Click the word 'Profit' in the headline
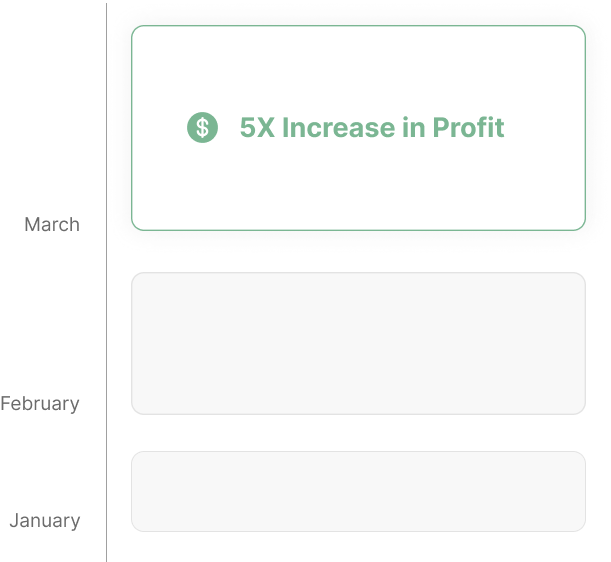Viewport: 611px width, 562px height. pos(468,127)
